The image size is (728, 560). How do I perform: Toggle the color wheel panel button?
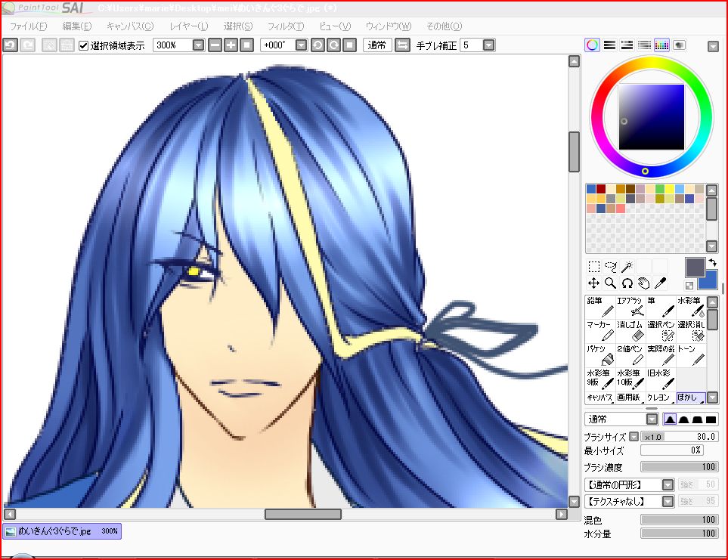point(592,45)
